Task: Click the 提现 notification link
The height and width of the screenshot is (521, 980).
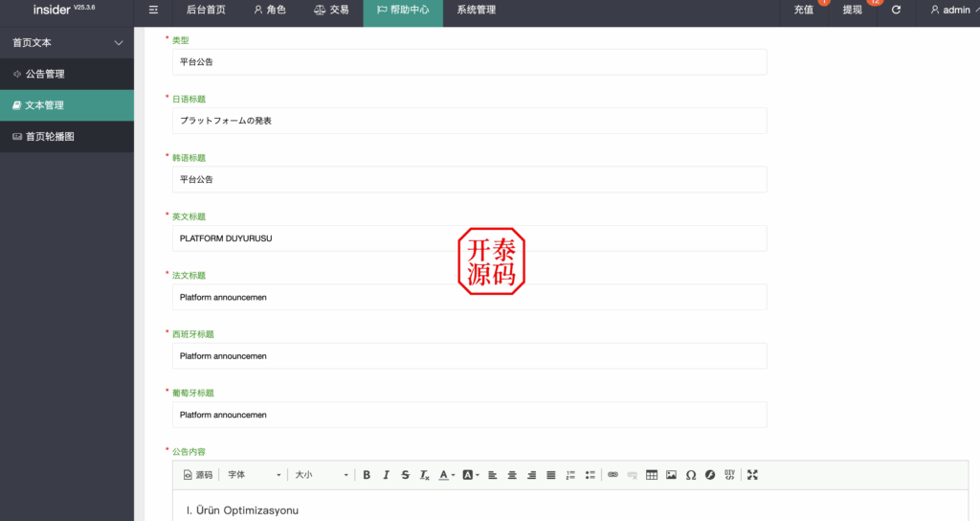Action: tap(853, 10)
